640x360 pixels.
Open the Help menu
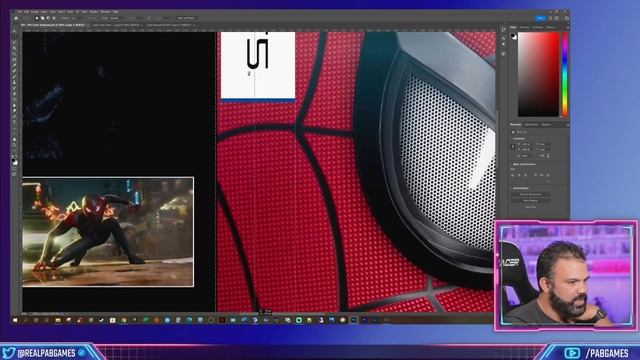[x=116, y=12]
